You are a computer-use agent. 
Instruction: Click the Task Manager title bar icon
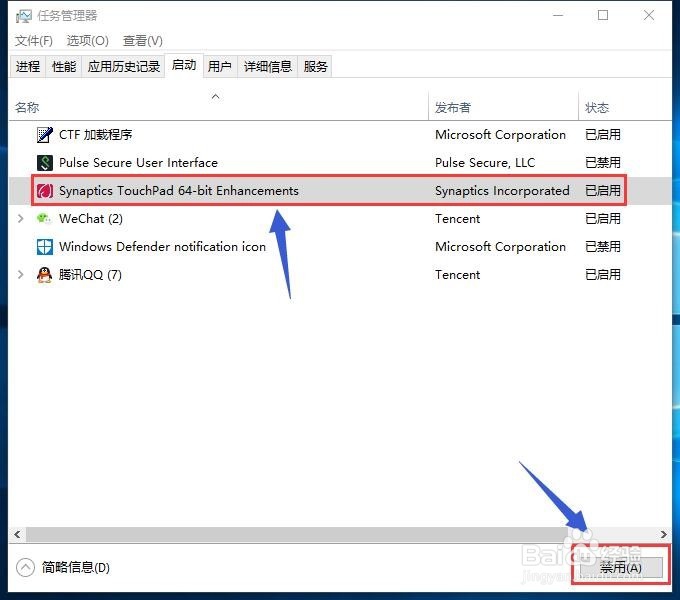(x=24, y=16)
